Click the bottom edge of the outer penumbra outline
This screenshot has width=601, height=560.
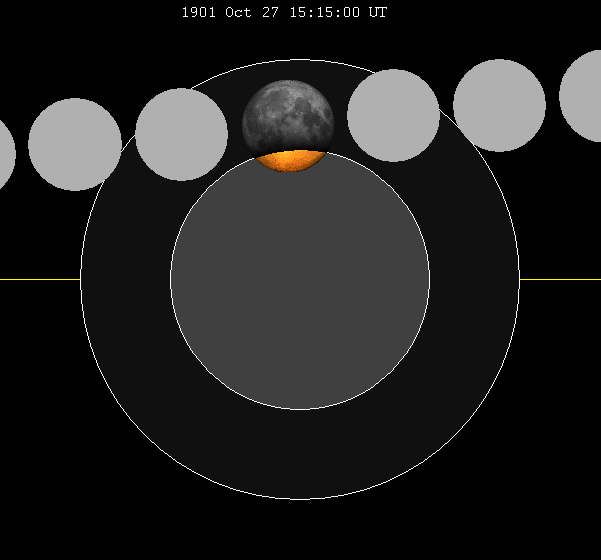point(300,499)
